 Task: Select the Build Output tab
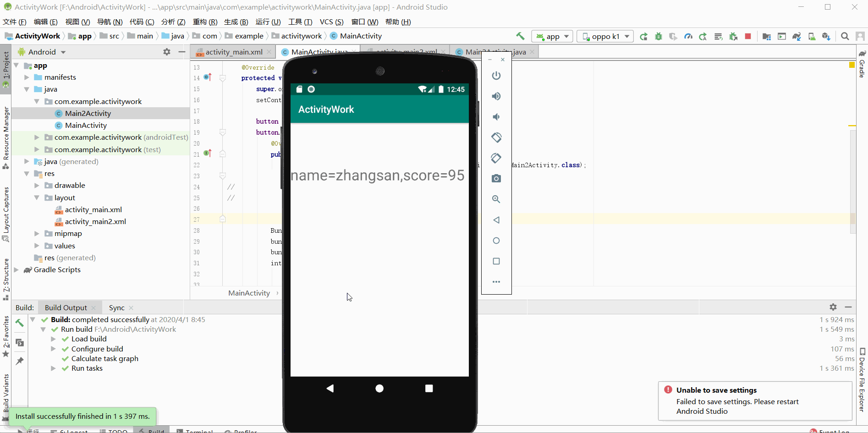click(66, 308)
